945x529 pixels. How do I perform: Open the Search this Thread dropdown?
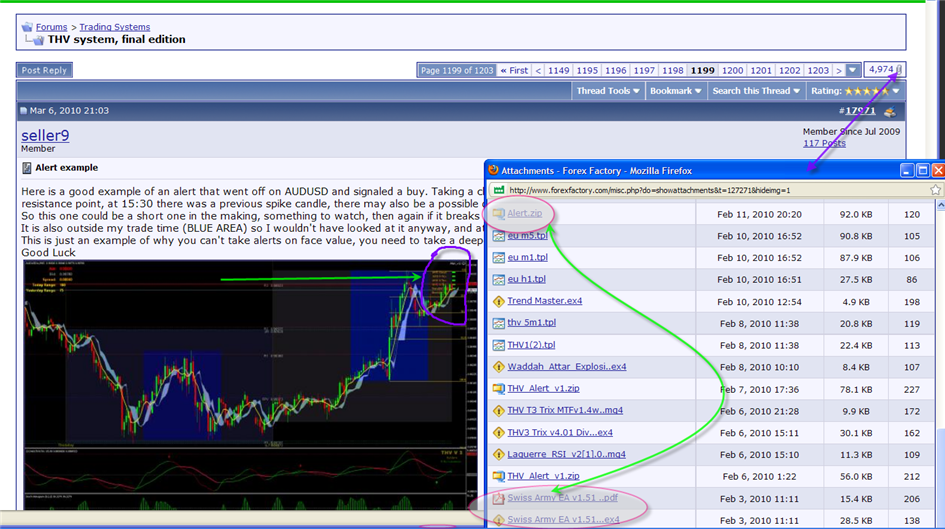(x=756, y=91)
